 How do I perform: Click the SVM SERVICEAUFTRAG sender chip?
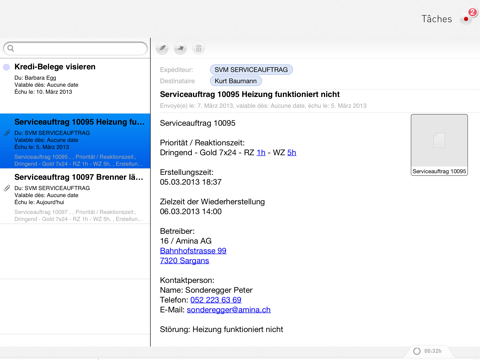pyautogui.click(x=251, y=70)
